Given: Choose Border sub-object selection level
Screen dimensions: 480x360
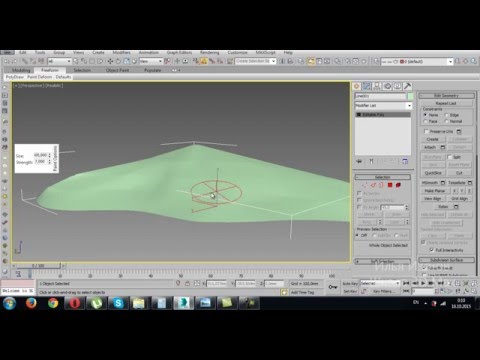Looking at the screenshot, I should pos(381,185).
